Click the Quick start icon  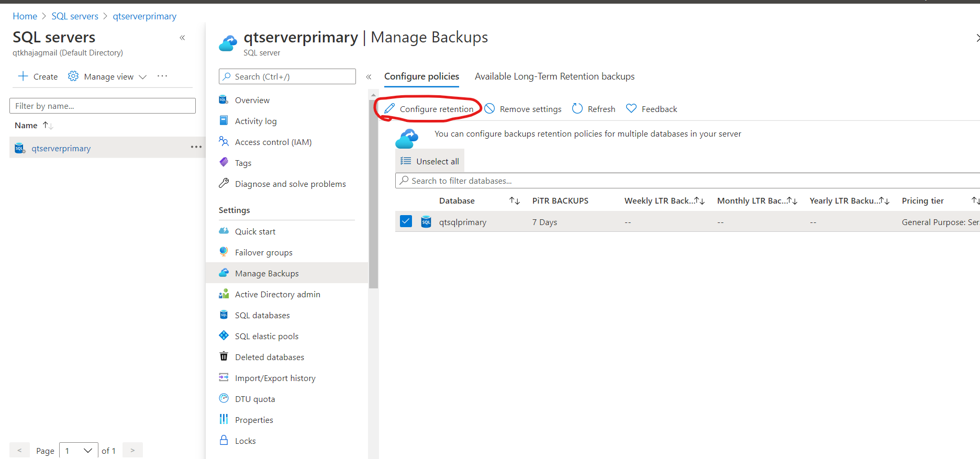pos(224,231)
